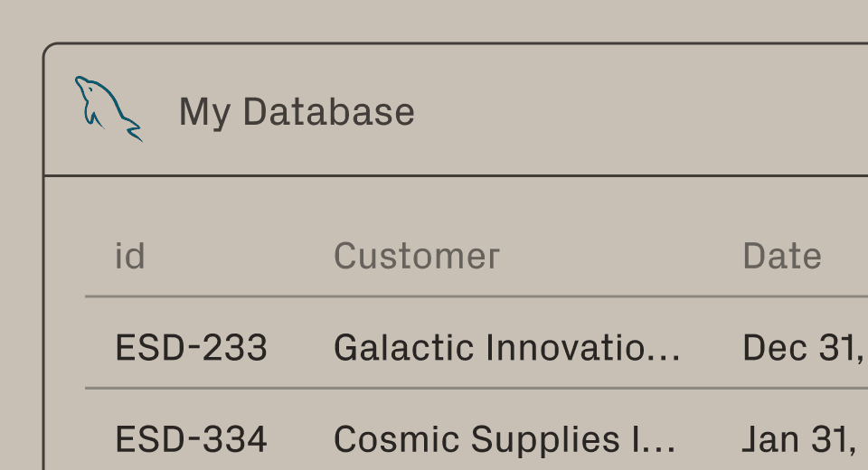The height and width of the screenshot is (470, 868).
Task: Select the ESD-233 id cell
Action: [191, 348]
